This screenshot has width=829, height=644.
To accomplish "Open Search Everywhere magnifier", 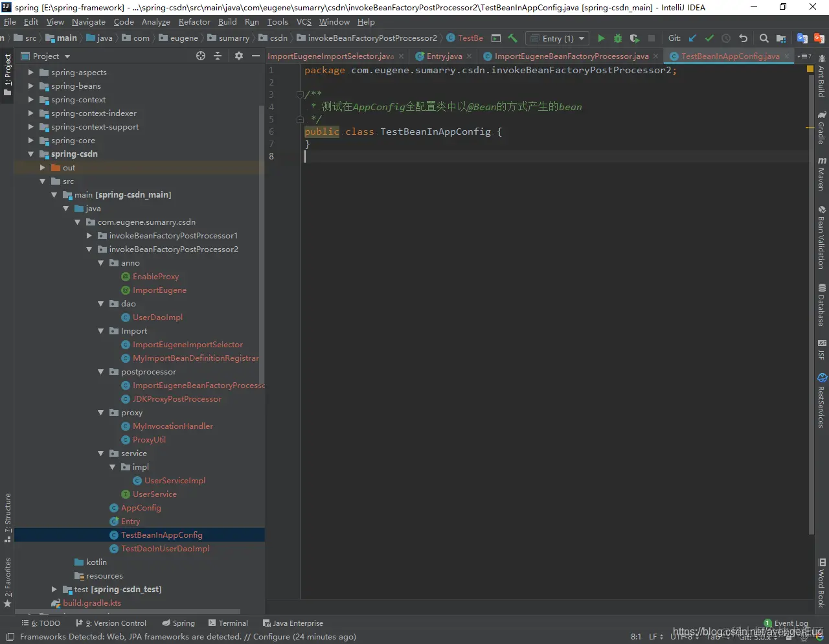I will (764, 38).
